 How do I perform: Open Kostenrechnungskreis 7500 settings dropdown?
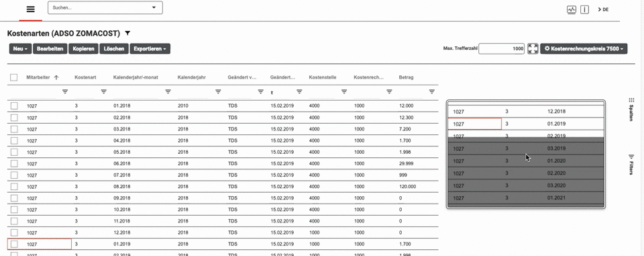(x=584, y=48)
